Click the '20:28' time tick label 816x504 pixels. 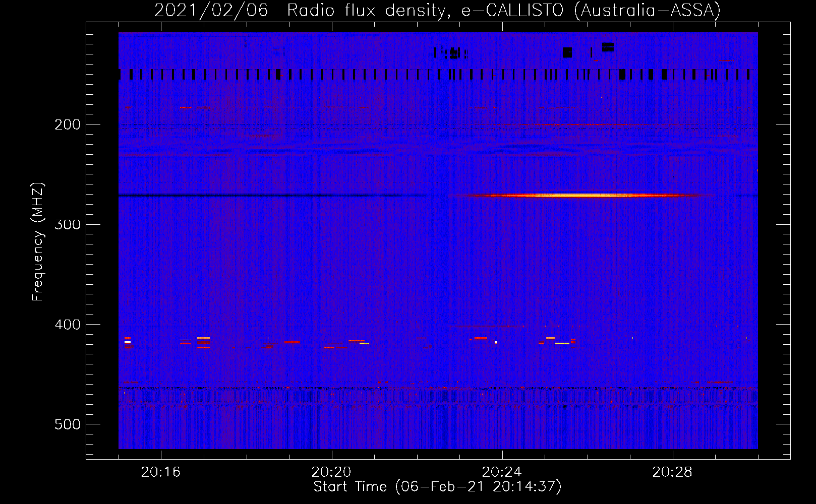pos(672,472)
